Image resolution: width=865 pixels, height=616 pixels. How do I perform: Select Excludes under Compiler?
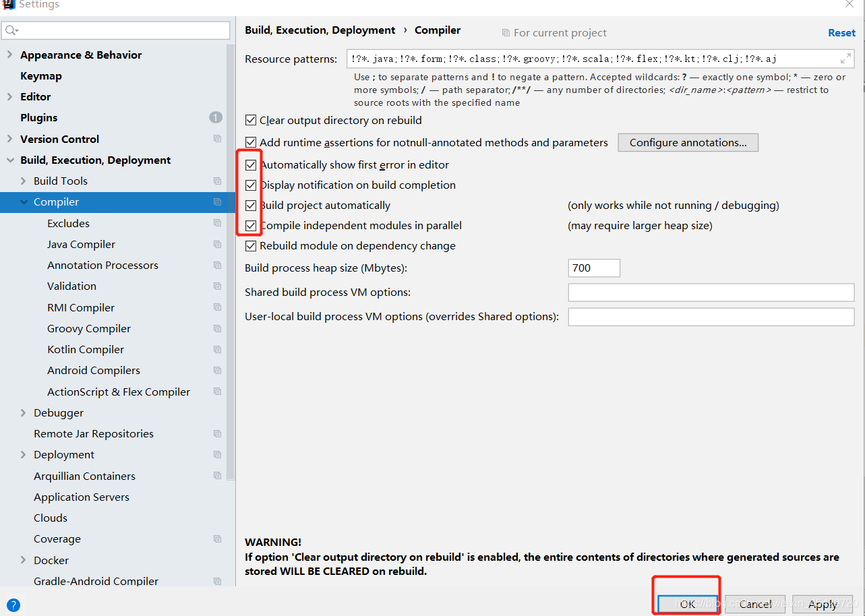[68, 223]
